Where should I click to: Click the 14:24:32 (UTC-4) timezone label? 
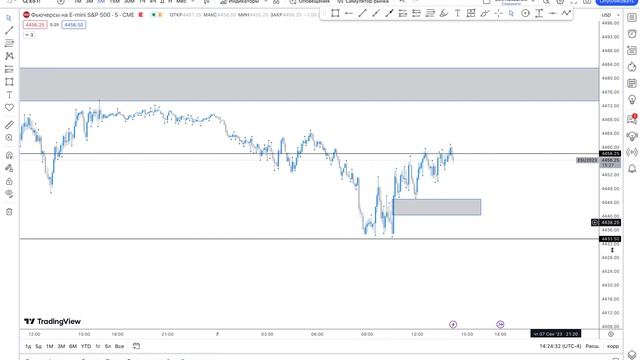click(x=560, y=346)
